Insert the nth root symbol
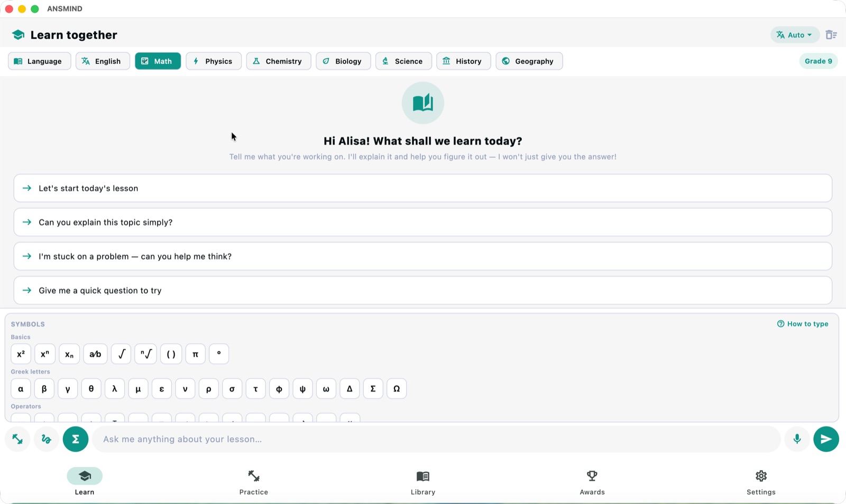 point(146,354)
